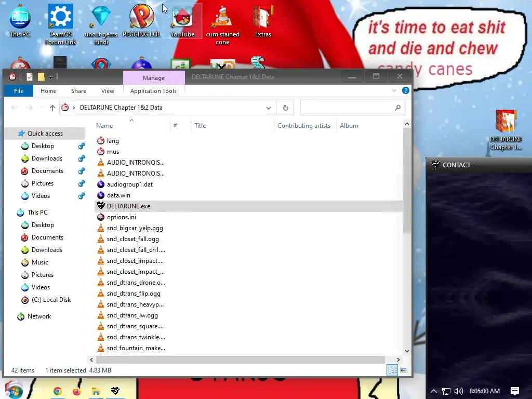Select This PC in navigation pane
Screen dimensions: 532x399
click(x=37, y=212)
